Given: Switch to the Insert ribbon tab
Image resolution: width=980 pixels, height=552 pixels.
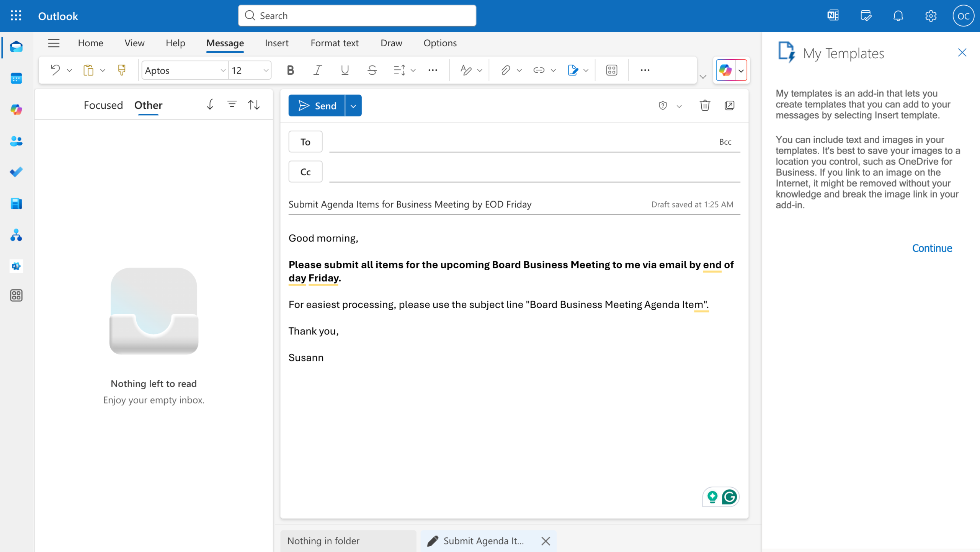Looking at the screenshot, I should coord(276,43).
